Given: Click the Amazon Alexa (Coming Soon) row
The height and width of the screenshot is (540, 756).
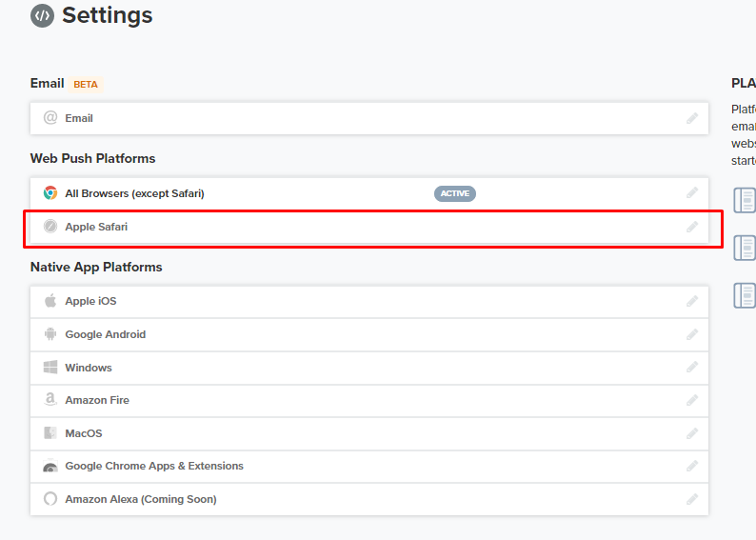Looking at the screenshot, I should [x=141, y=499].
